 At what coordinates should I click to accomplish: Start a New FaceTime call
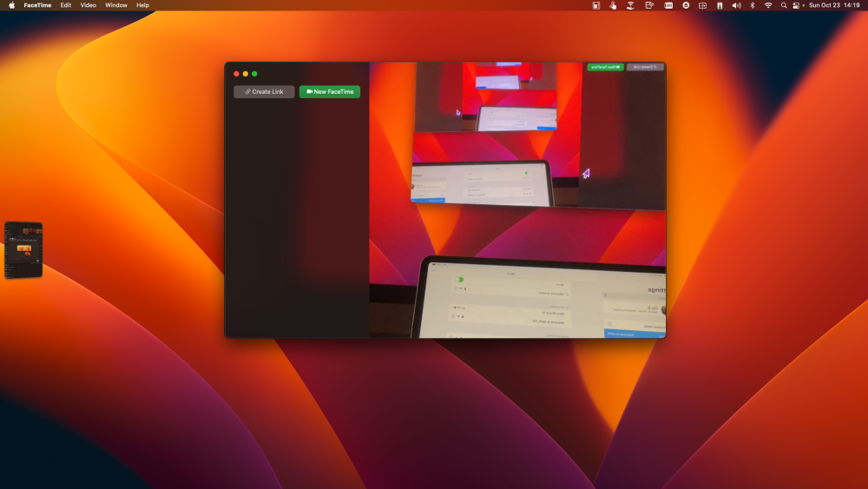(330, 91)
